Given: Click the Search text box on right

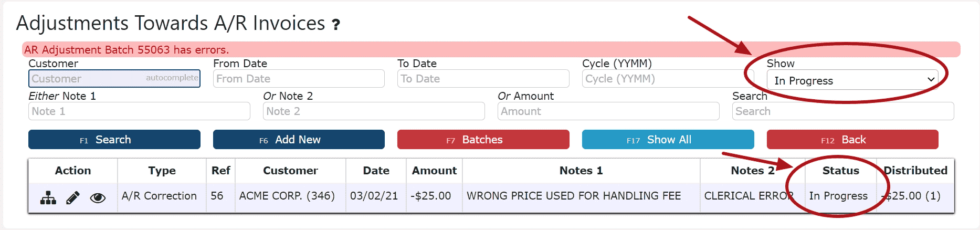Looking at the screenshot, I should [842, 111].
